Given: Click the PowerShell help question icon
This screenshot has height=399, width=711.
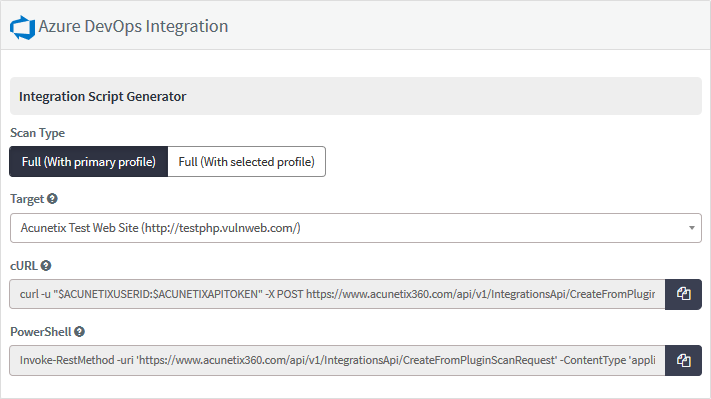Looking at the screenshot, I should coord(79,331).
